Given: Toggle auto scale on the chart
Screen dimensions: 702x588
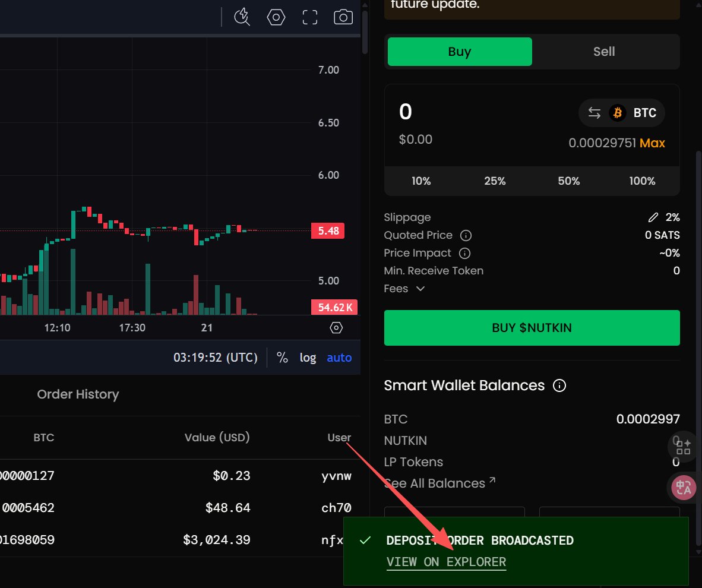Looking at the screenshot, I should pyautogui.click(x=339, y=358).
